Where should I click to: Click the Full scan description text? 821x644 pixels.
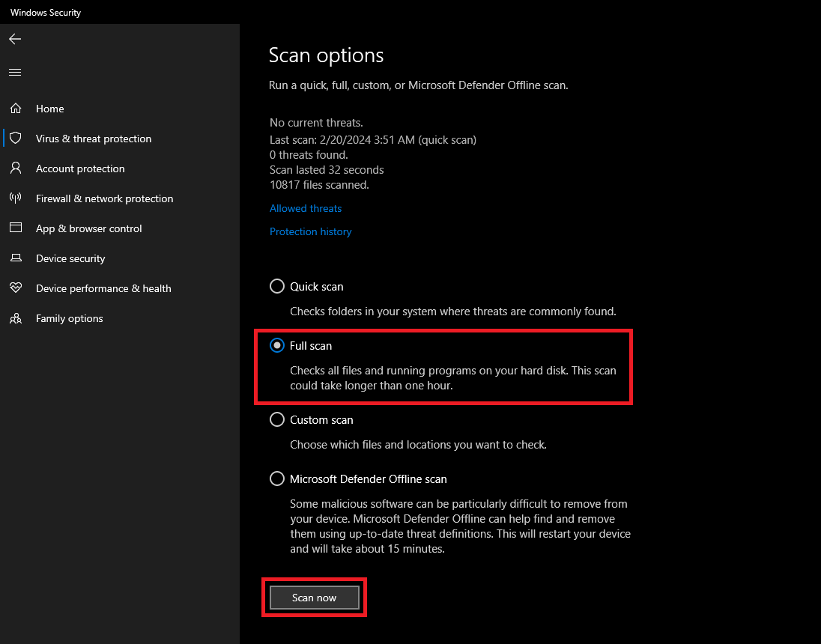point(452,377)
